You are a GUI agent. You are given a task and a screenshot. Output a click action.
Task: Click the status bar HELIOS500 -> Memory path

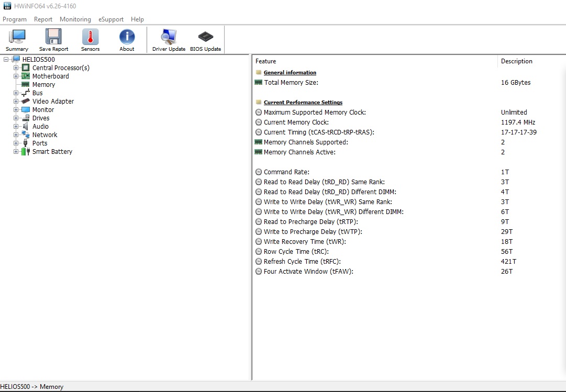32,387
